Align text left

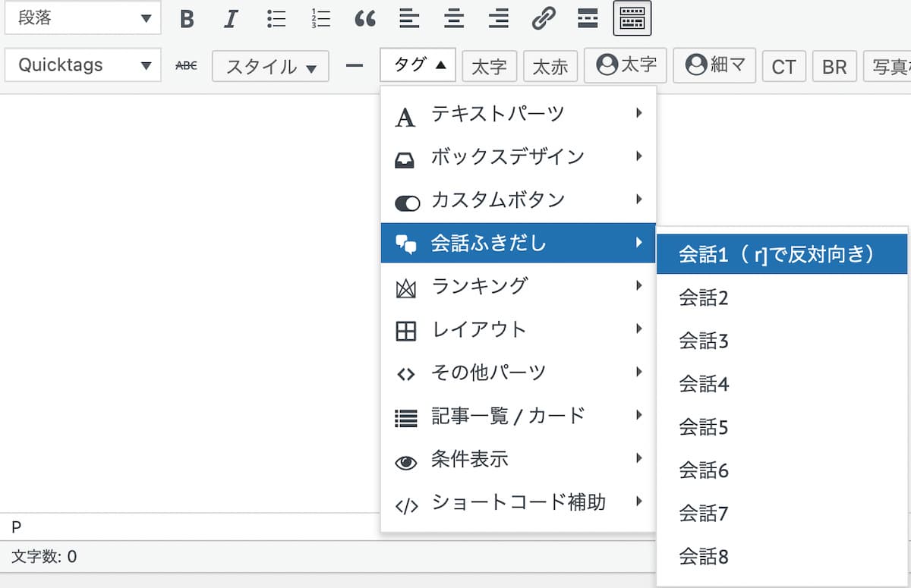pyautogui.click(x=409, y=19)
